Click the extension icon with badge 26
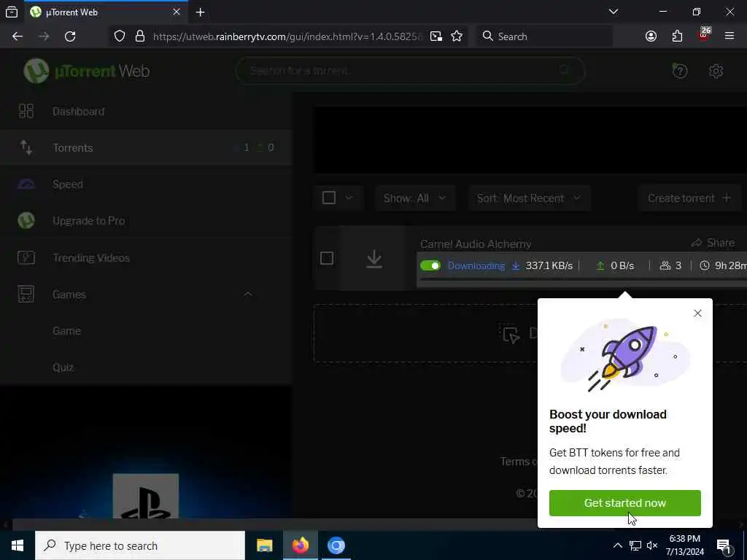 [704, 35]
